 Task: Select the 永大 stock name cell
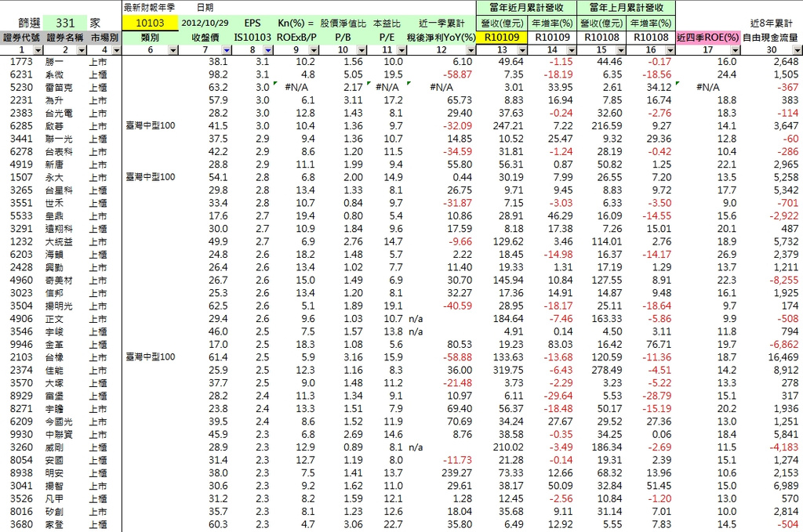54,178
